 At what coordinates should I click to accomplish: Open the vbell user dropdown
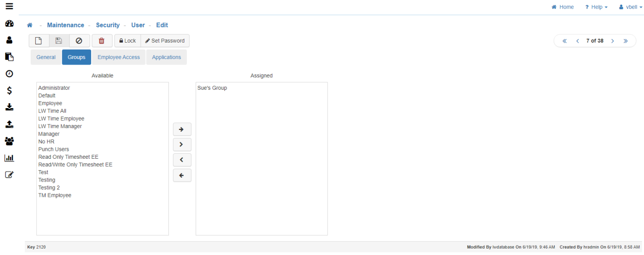click(630, 7)
